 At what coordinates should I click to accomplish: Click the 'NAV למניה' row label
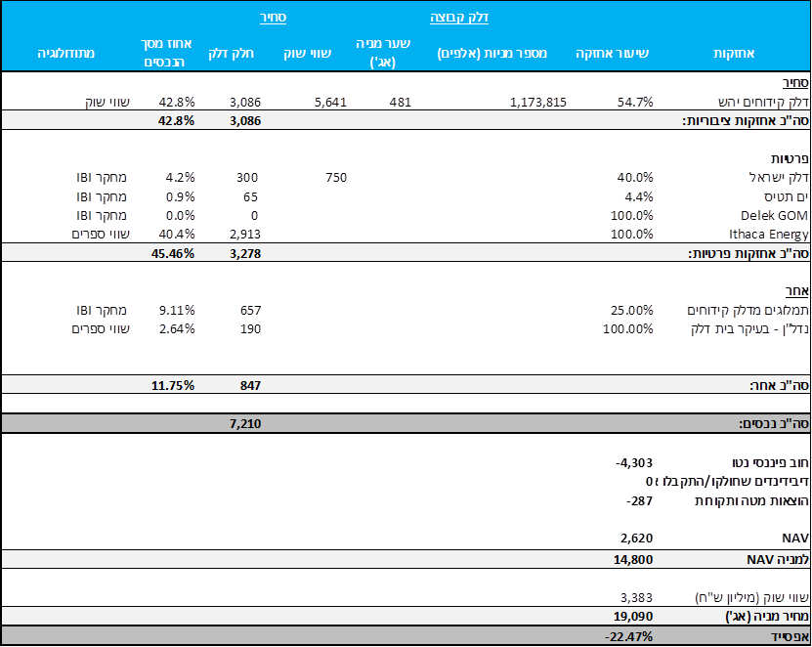[x=777, y=559]
